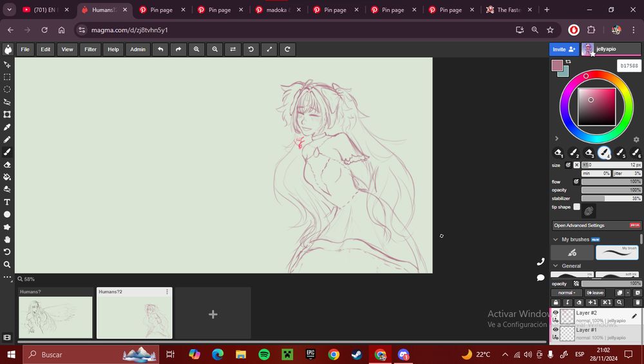Screen dimensions: 644x364
Task: Select the elliptical selection tool
Action: coord(7,90)
